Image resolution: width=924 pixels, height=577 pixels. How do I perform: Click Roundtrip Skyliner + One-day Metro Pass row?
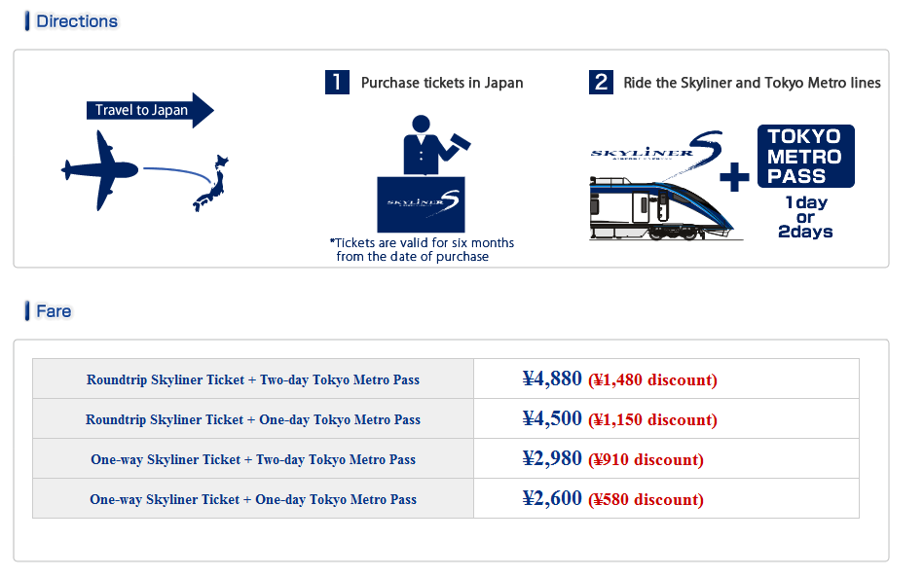pyautogui.click(x=446, y=418)
